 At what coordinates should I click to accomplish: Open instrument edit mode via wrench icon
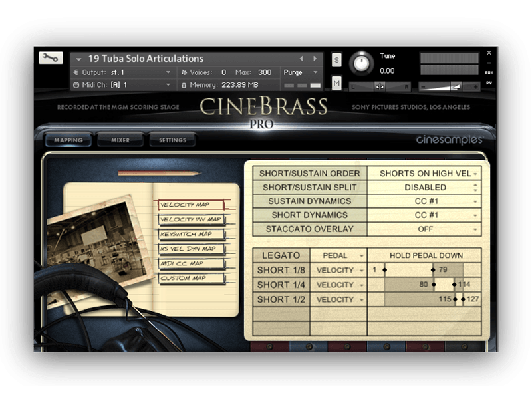pyautogui.click(x=51, y=58)
